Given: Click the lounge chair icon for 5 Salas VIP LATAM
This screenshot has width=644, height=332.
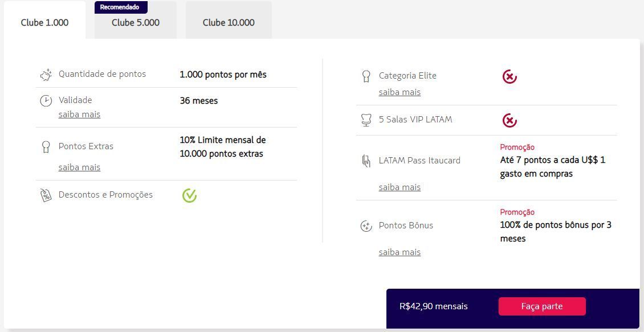Looking at the screenshot, I should (365, 120).
